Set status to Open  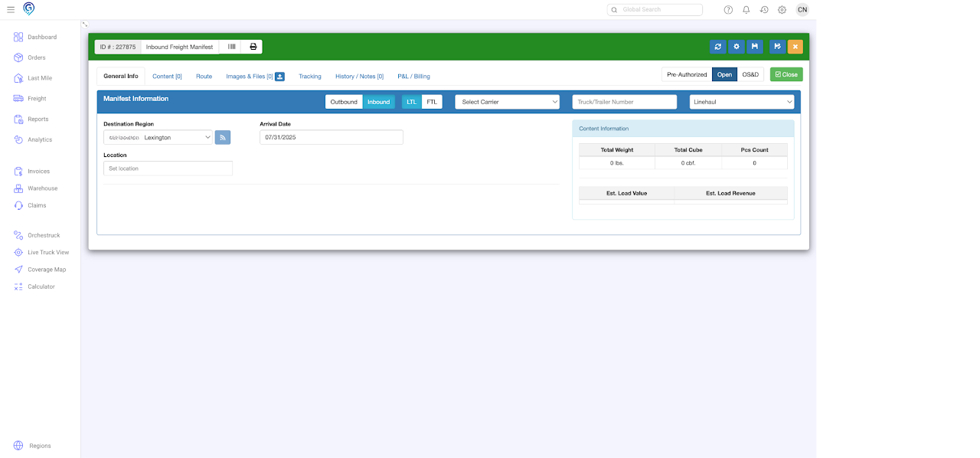coord(724,74)
